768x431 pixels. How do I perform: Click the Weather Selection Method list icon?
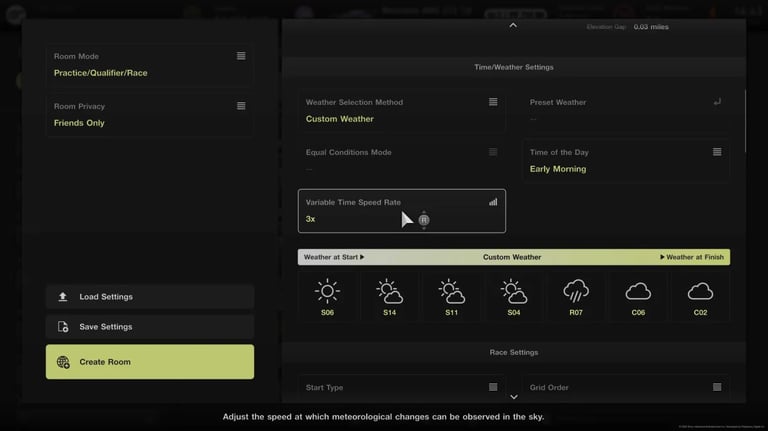pyautogui.click(x=493, y=102)
